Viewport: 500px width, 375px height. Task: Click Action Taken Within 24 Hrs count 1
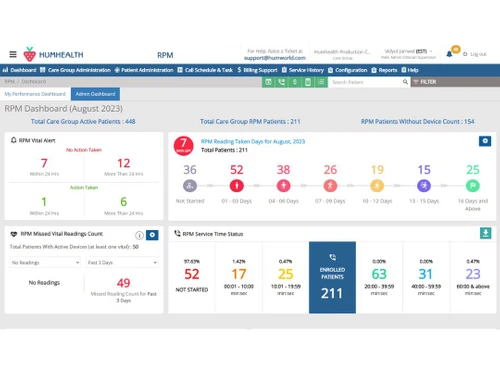click(x=44, y=201)
